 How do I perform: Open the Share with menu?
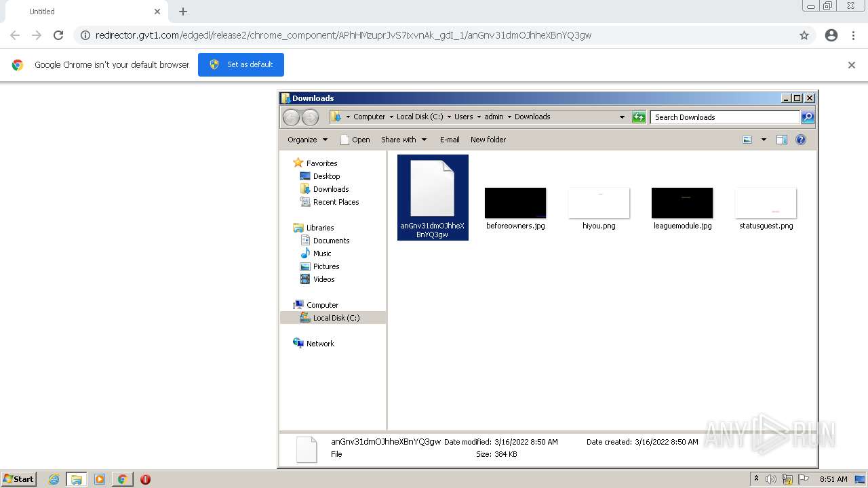403,140
